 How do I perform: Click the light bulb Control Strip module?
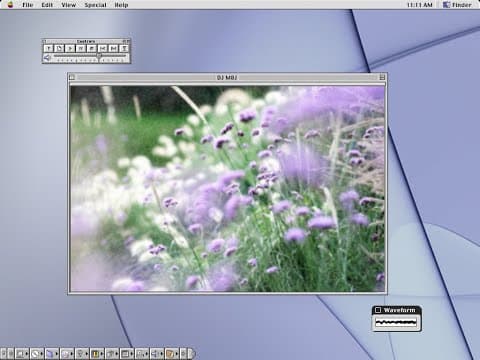point(80,353)
